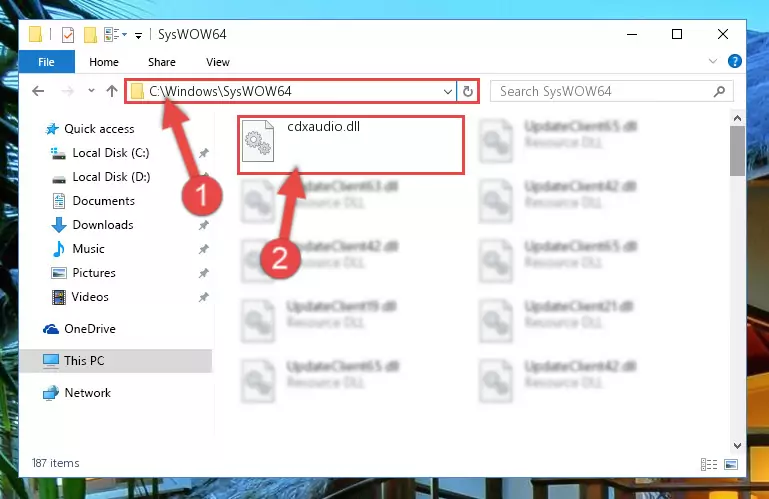Image resolution: width=769 pixels, height=499 pixels.
Task: Open Pictures in the navigation pane
Action: 94,273
